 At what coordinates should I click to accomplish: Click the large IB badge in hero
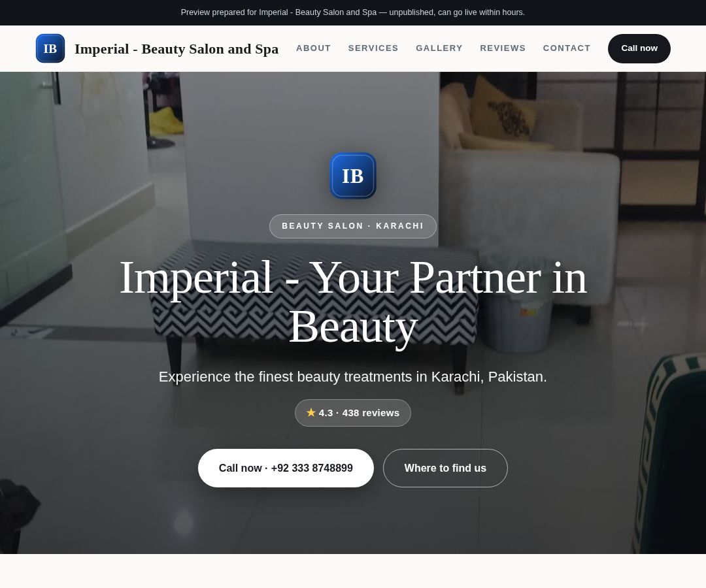(352, 176)
